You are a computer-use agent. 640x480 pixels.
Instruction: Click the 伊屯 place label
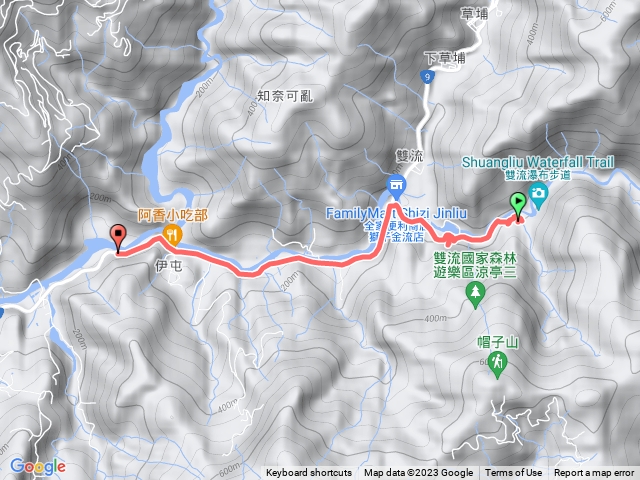point(168,266)
